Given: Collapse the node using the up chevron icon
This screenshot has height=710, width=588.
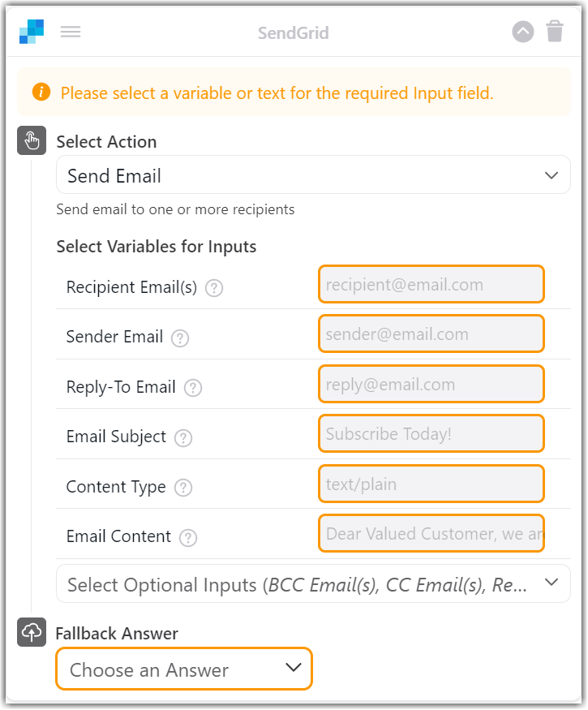Looking at the screenshot, I should (x=523, y=32).
